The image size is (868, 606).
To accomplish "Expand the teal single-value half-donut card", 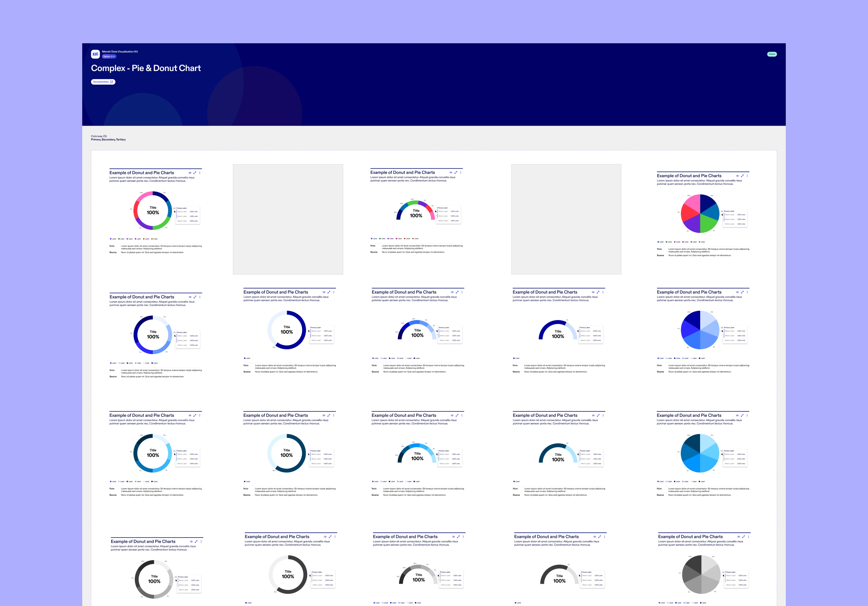I will [598, 415].
